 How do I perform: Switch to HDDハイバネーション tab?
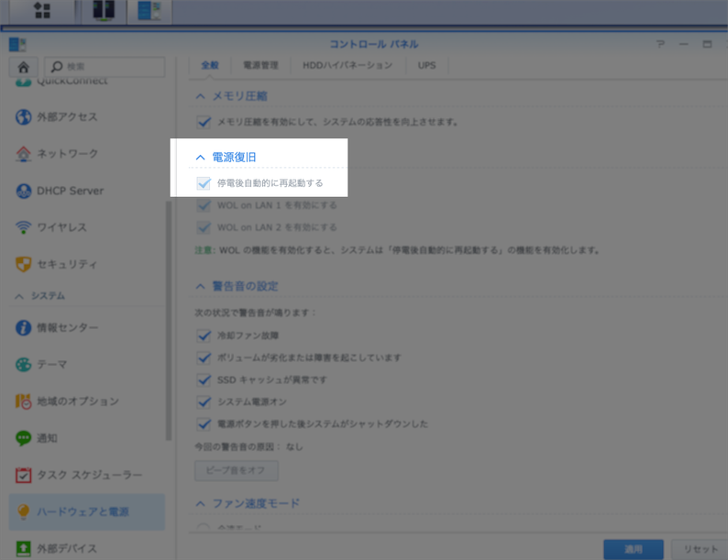tap(347, 66)
